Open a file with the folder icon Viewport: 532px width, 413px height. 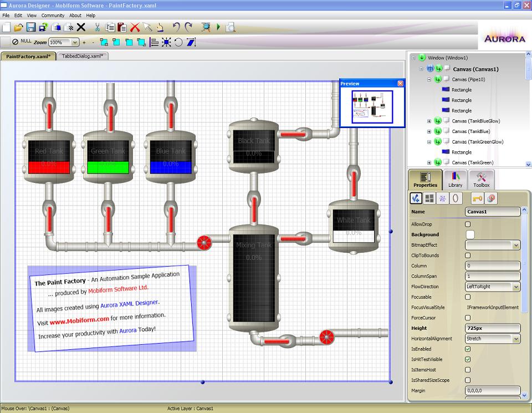(18, 27)
